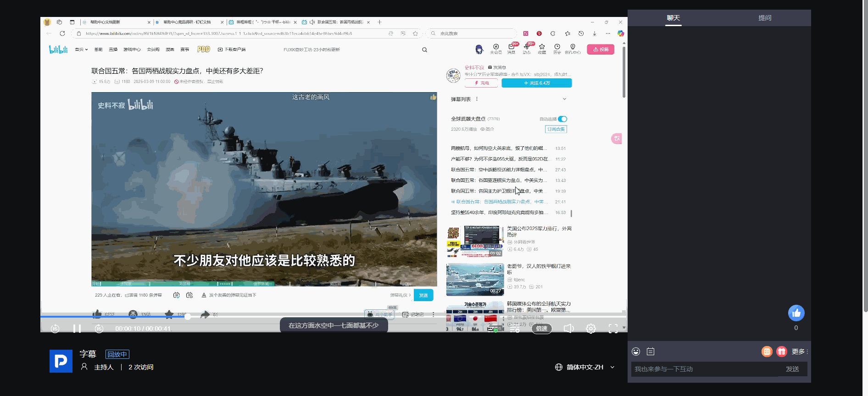Switch to the 提问 questions tab
This screenshot has width=868, height=396.
pyautogui.click(x=765, y=18)
